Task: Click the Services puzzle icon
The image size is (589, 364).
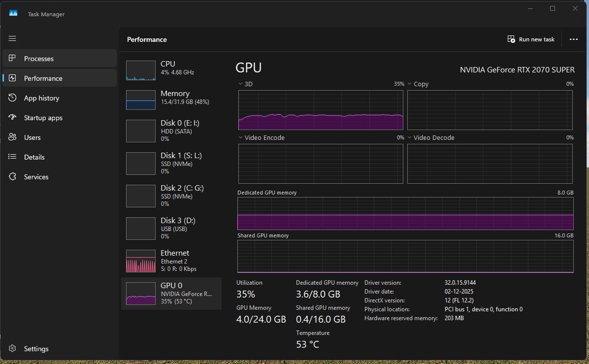Action: [x=13, y=177]
